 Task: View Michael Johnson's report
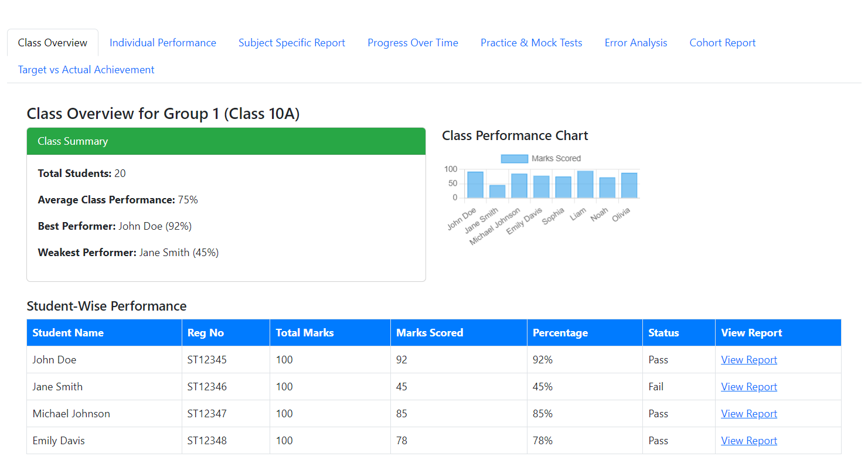tap(748, 413)
